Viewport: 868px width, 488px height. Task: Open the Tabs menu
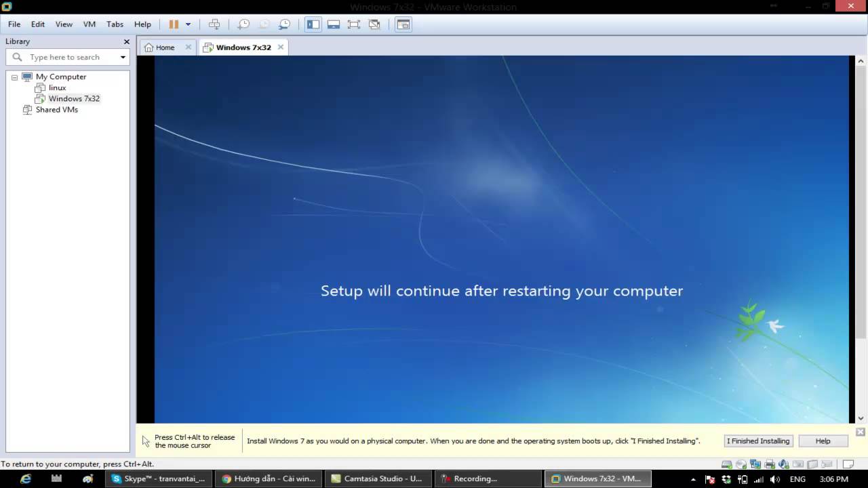(115, 24)
